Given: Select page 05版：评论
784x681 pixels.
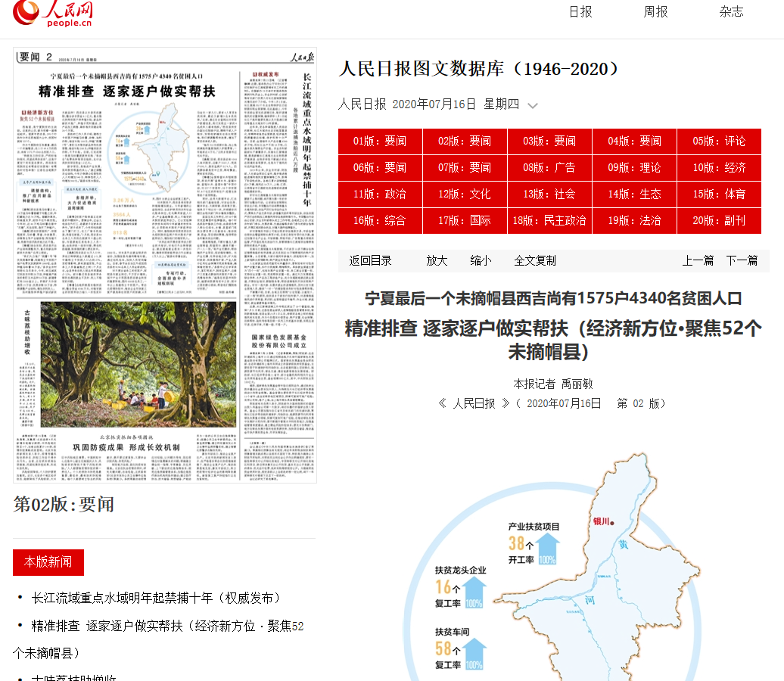Looking at the screenshot, I should 719,141.
